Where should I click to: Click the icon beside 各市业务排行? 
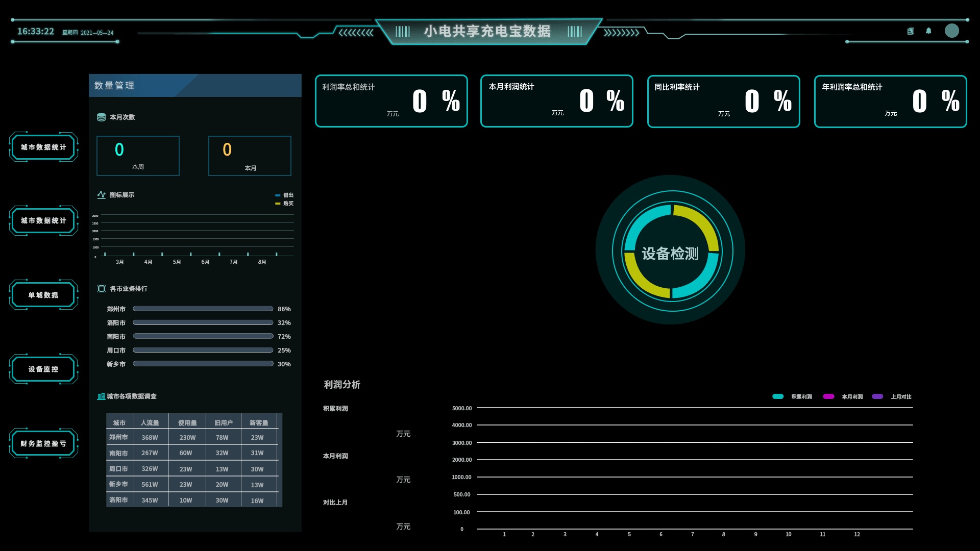[101, 289]
